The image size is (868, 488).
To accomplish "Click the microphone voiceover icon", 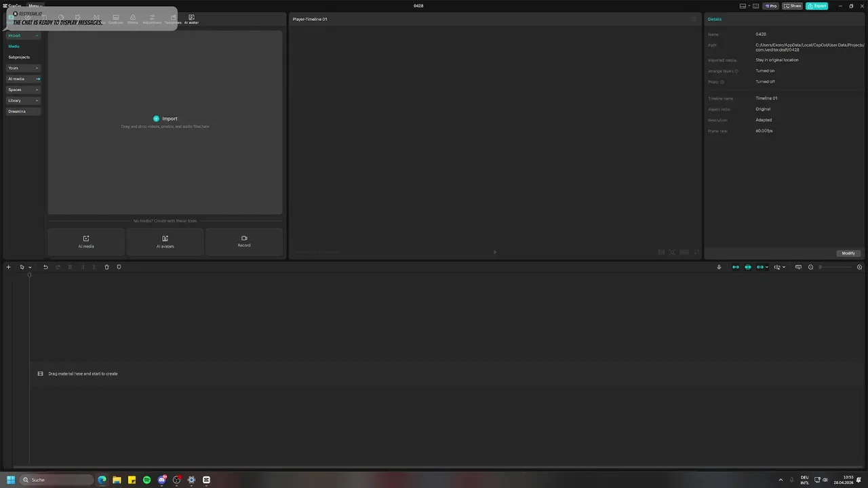I will (719, 267).
